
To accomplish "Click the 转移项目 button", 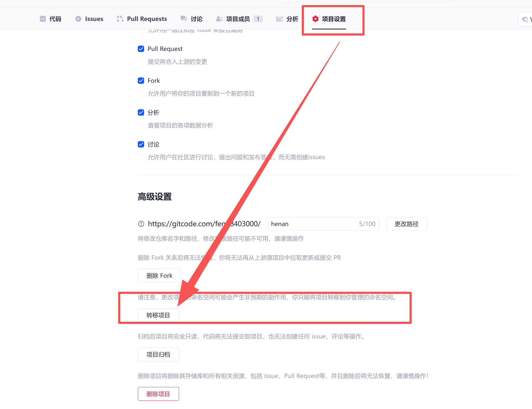I will coord(158,315).
